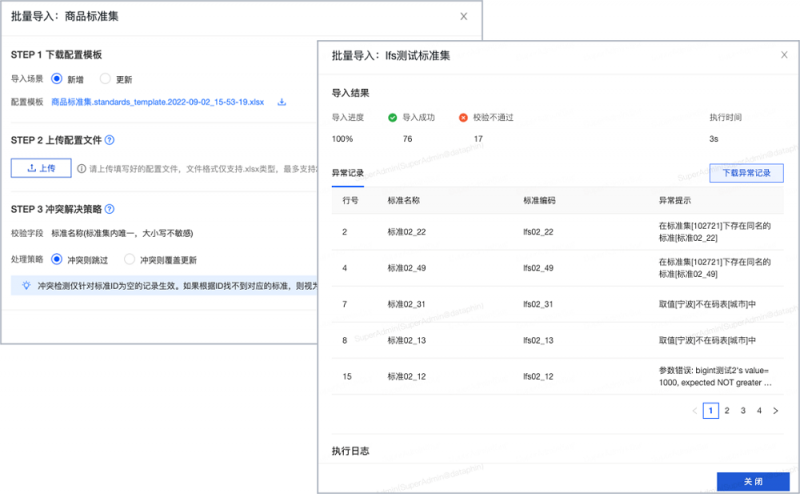Select the 新增 import scenario radio button
The width and height of the screenshot is (800, 494).
click(x=57, y=79)
